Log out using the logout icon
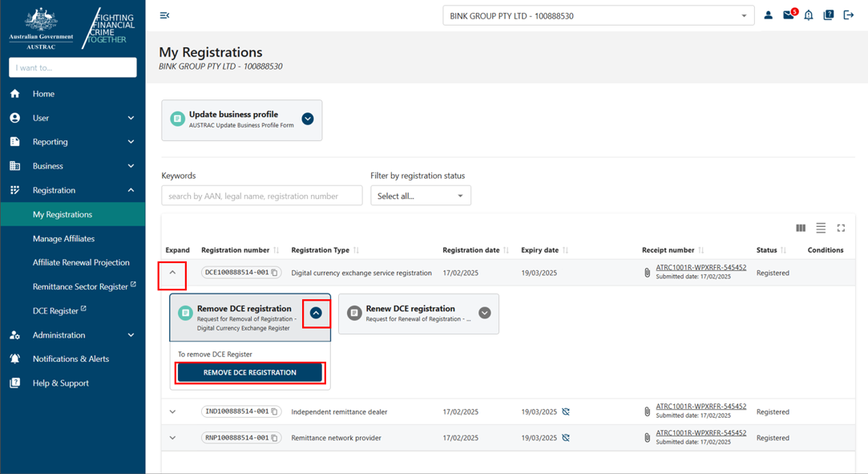This screenshot has width=868, height=474. tap(848, 14)
